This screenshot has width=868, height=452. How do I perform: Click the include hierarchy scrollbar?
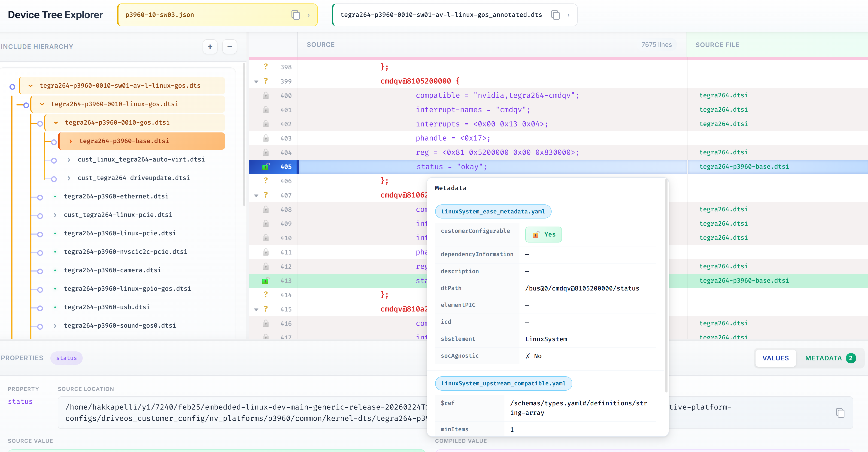(x=244, y=135)
